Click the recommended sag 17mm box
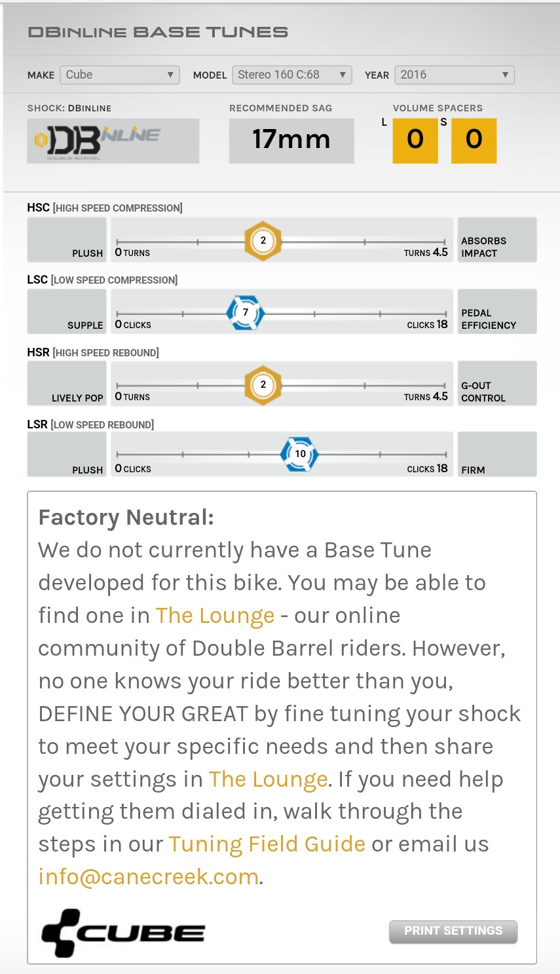The height and width of the screenshot is (974, 560). tap(291, 141)
